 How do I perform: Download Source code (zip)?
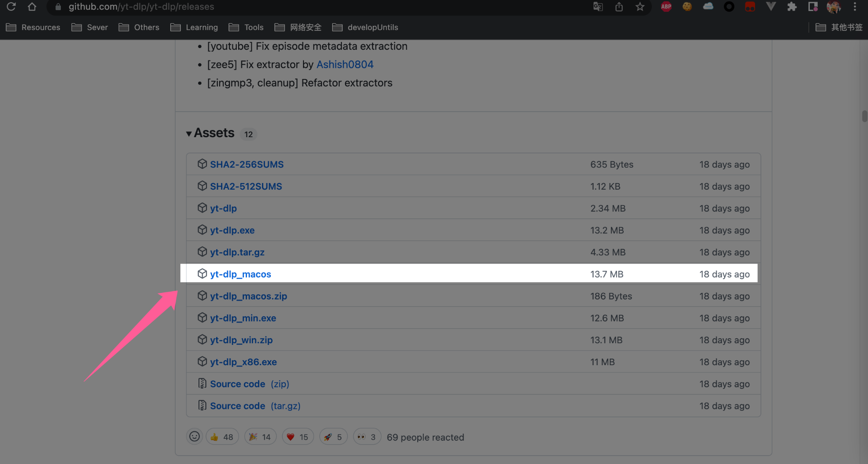[250, 384]
